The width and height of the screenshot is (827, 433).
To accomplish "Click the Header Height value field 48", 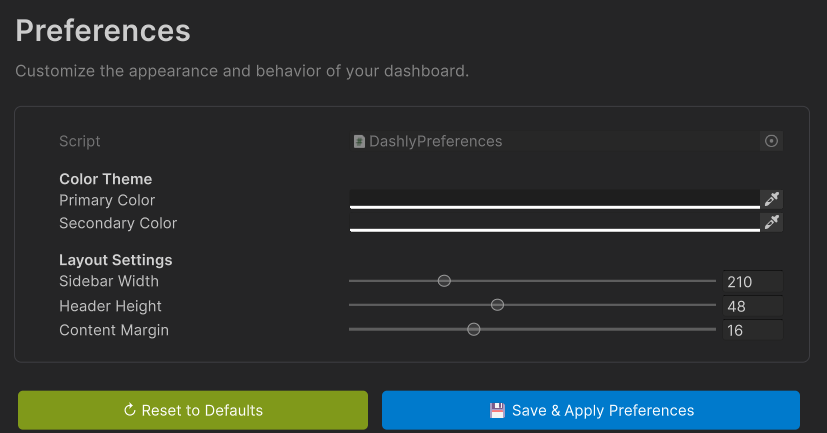I will (x=751, y=306).
